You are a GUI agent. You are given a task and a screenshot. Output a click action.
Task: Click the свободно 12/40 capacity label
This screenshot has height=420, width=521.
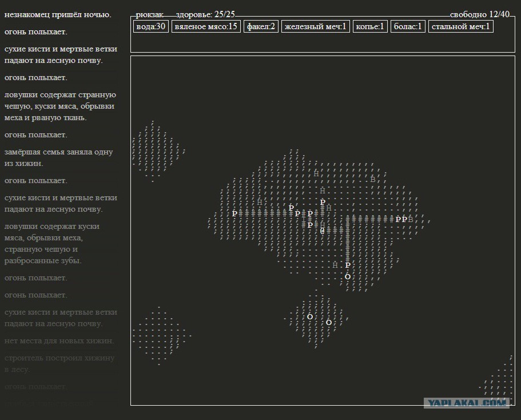pyautogui.click(x=480, y=14)
